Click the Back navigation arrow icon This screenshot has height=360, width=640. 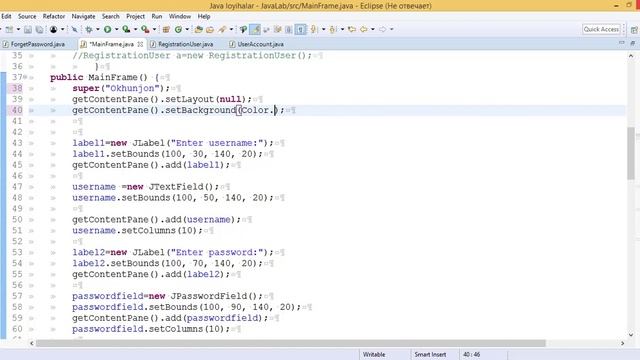click(x=363, y=29)
